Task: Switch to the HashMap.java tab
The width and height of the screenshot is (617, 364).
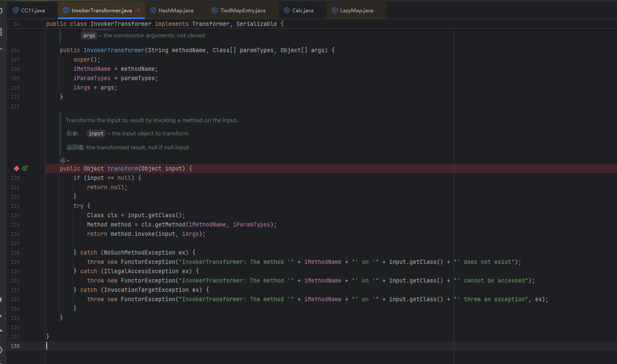Action: point(176,10)
